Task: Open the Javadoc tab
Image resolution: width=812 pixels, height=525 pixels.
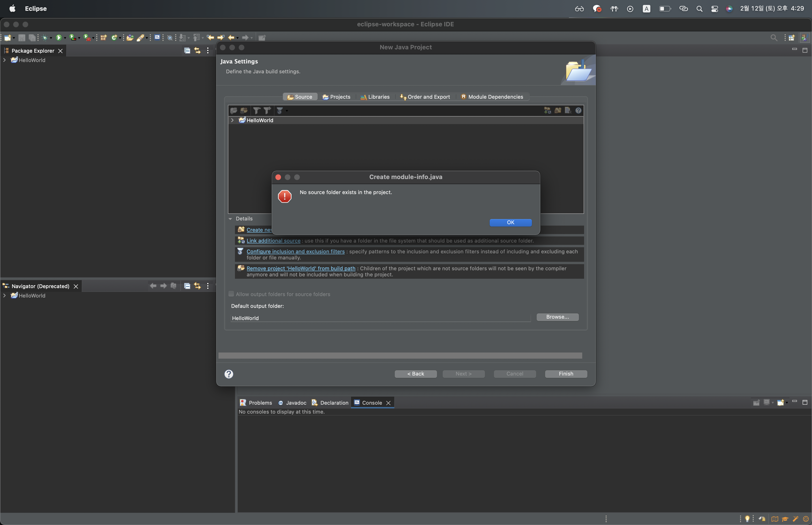Action: [x=292, y=403]
